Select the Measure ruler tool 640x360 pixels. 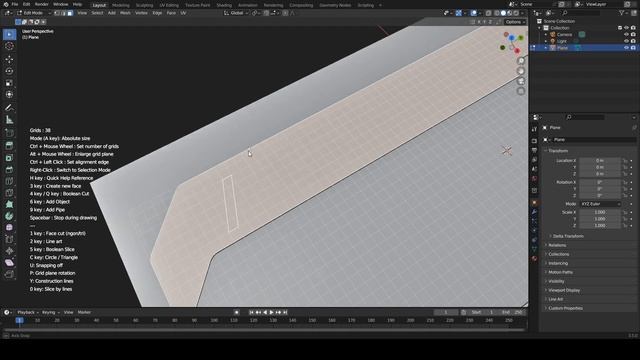(9, 120)
